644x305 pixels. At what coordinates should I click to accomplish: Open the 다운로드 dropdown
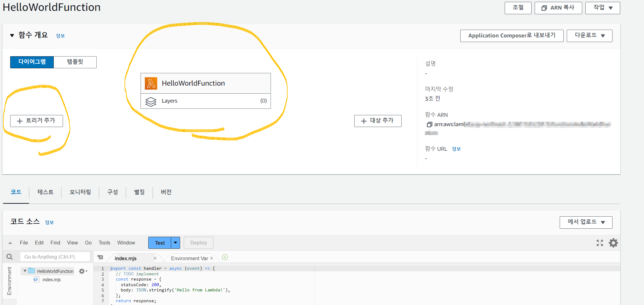[589, 36]
